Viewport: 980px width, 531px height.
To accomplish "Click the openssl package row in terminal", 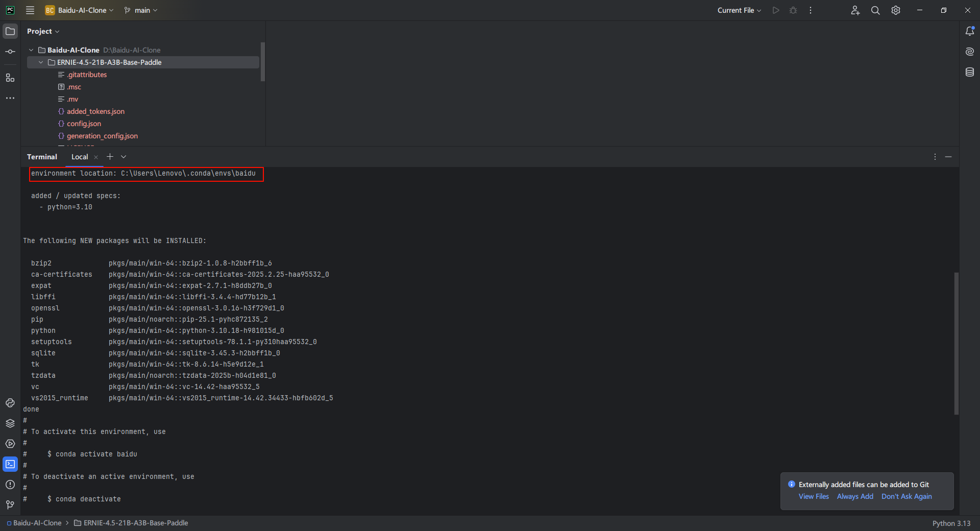I will pyautogui.click(x=158, y=308).
